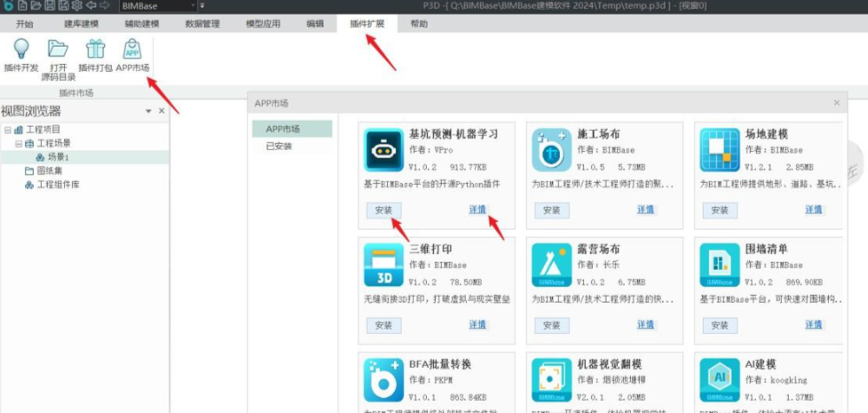Screen dimensions: 868x413
Task: View 详情 for 基坑预测-机器学习
Action: [477, 209]
